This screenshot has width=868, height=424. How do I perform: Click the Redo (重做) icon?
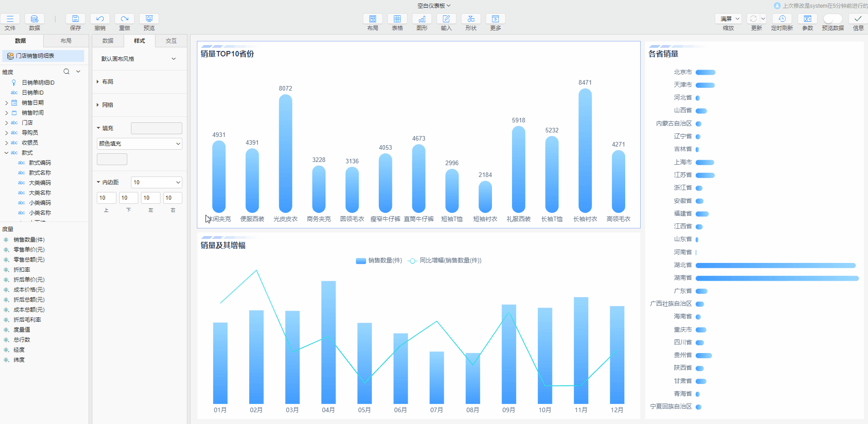click(125, 19)
